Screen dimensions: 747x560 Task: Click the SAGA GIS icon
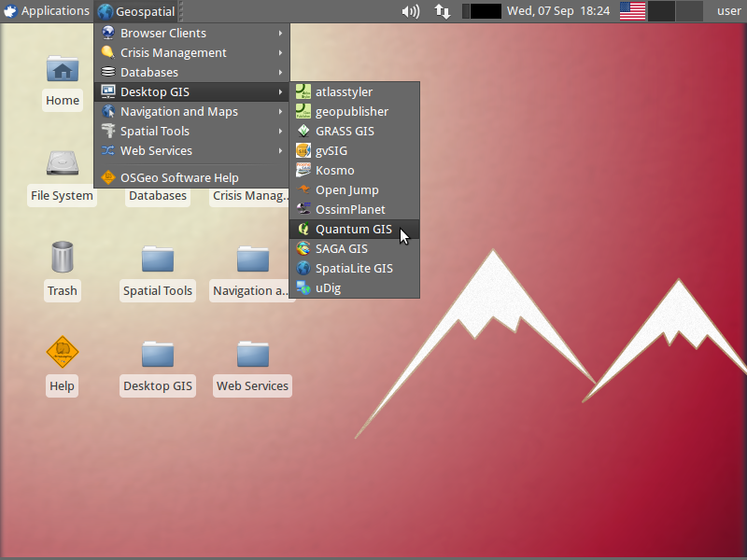pyautogui.click(x=303, y=248)
